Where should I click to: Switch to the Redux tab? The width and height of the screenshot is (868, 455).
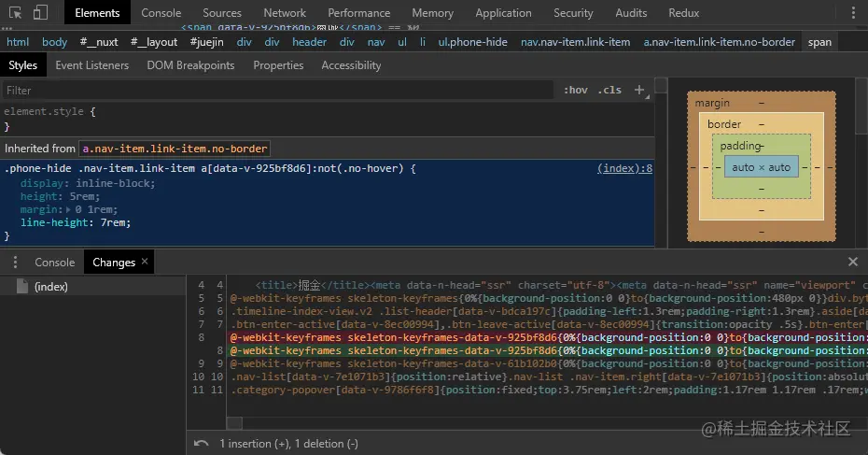pos(683,13)
